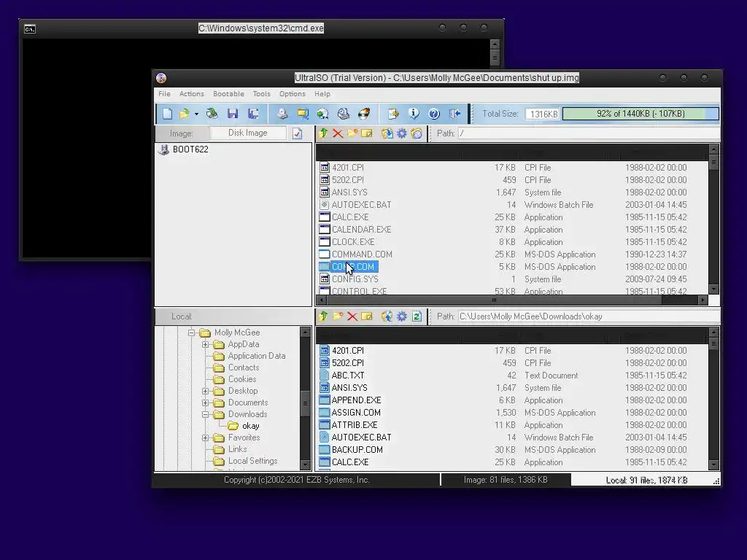Viewport: 747px width, 560px height.
Task: Click the Total Size 1316KB field
Action: [x=543, y=114]
